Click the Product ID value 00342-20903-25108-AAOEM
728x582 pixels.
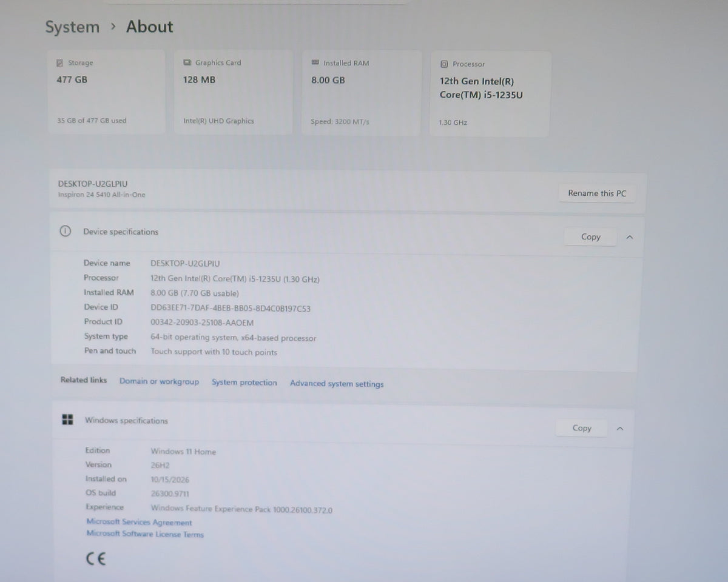202,323
